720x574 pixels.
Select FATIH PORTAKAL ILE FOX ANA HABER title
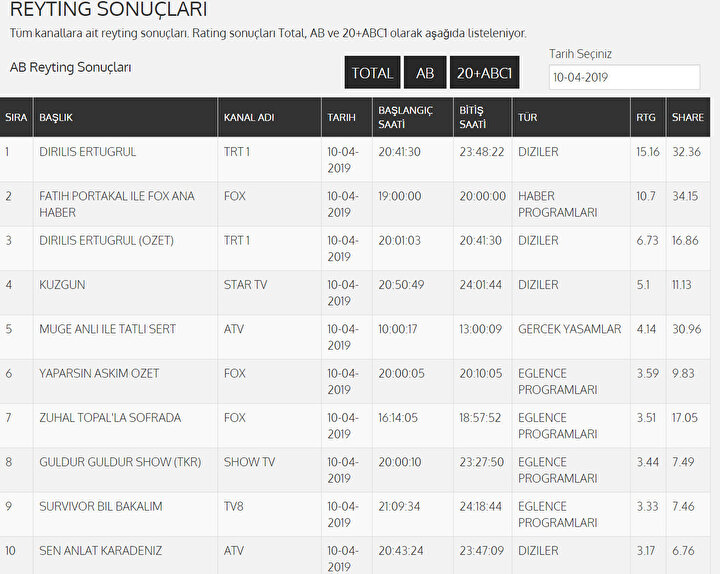tap(117, 204)
